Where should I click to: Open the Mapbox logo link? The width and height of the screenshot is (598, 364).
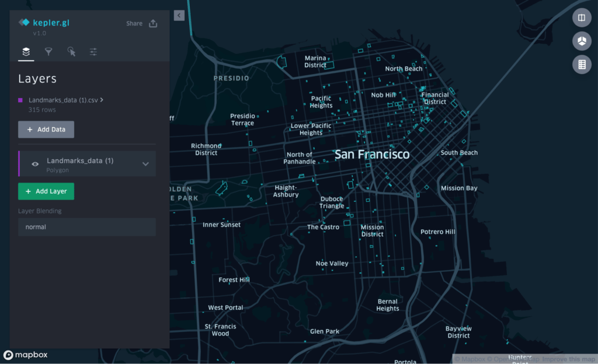26,355
